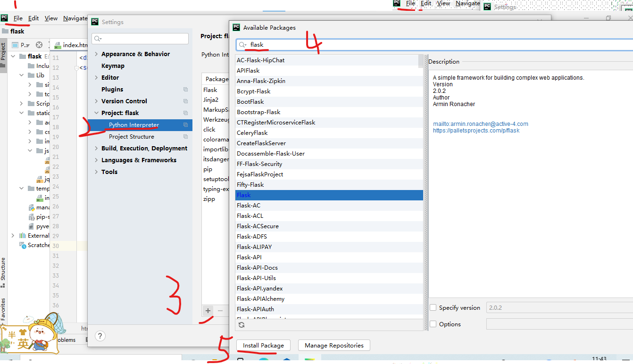Click the flask search field in Available Packages

434,45
